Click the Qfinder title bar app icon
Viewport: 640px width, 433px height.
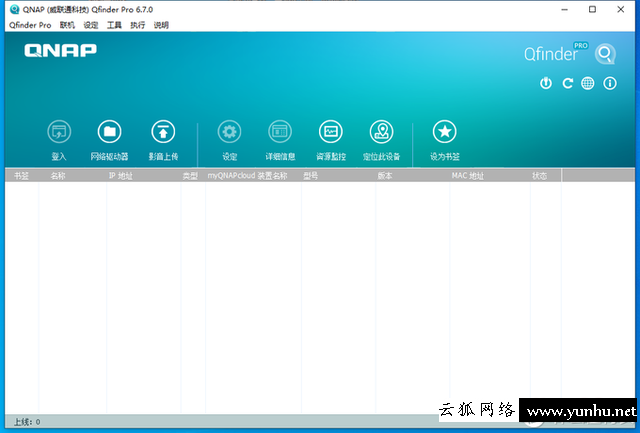(x=14, y=9)
